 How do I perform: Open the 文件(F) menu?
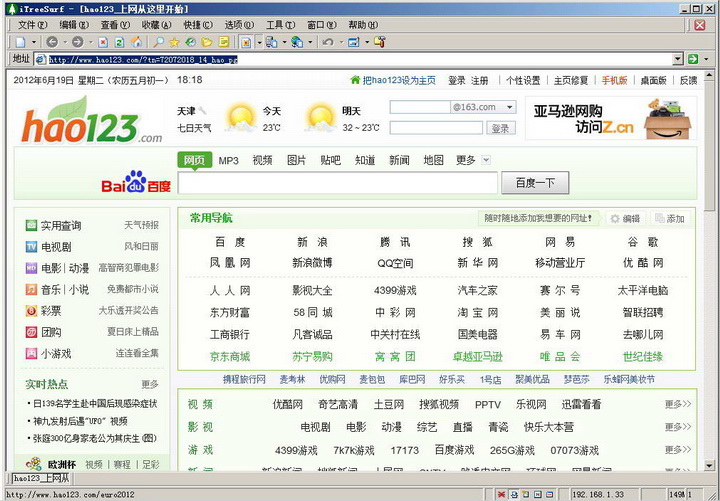pos(32,25)
